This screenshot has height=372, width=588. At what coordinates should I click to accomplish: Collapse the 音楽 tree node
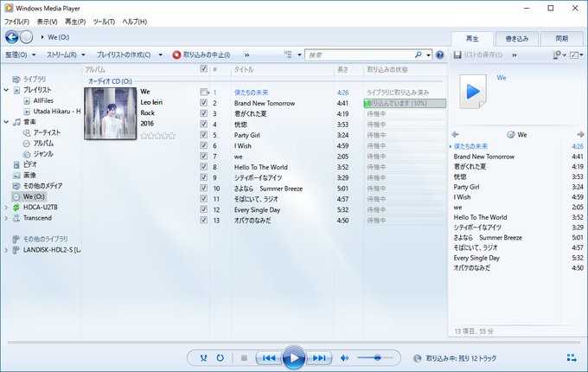point(6,122)
